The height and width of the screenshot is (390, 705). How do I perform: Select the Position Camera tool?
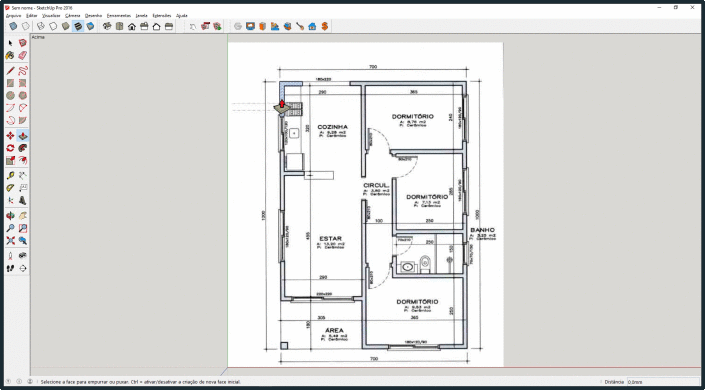10,256
